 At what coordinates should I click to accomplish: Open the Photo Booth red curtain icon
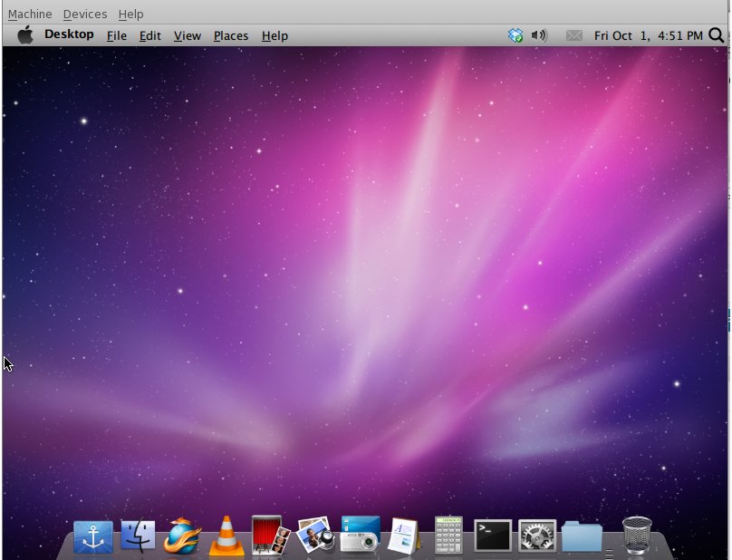coord(271,536)
